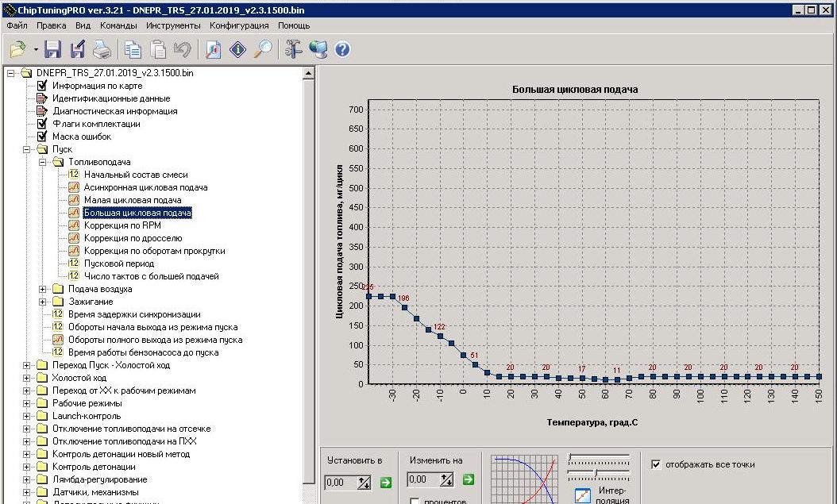Expand the Launch-контроль folder
Screen dimensions: 837x504
click(x=27, y=416)
